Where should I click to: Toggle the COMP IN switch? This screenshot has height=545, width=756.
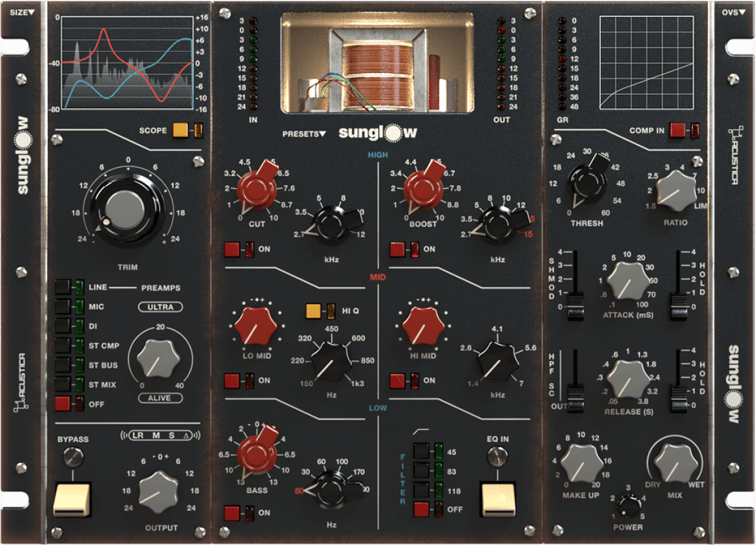click(x=677, y=130)
